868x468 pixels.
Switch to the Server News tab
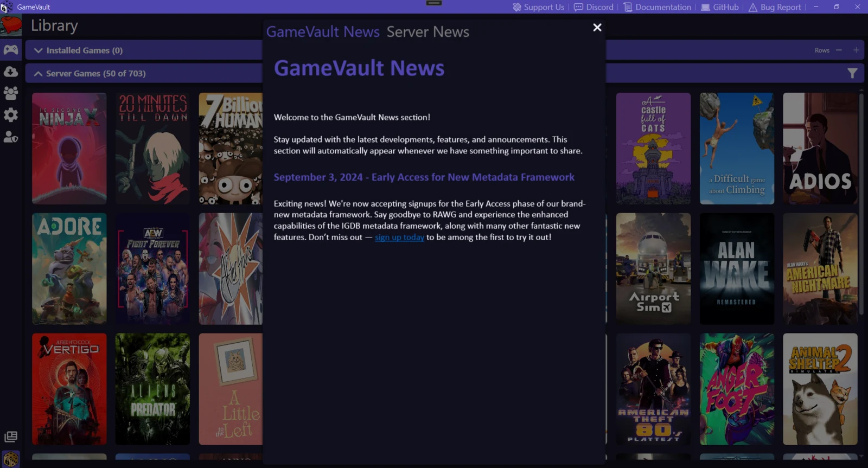pyautogui.click(x=428, y=32)
